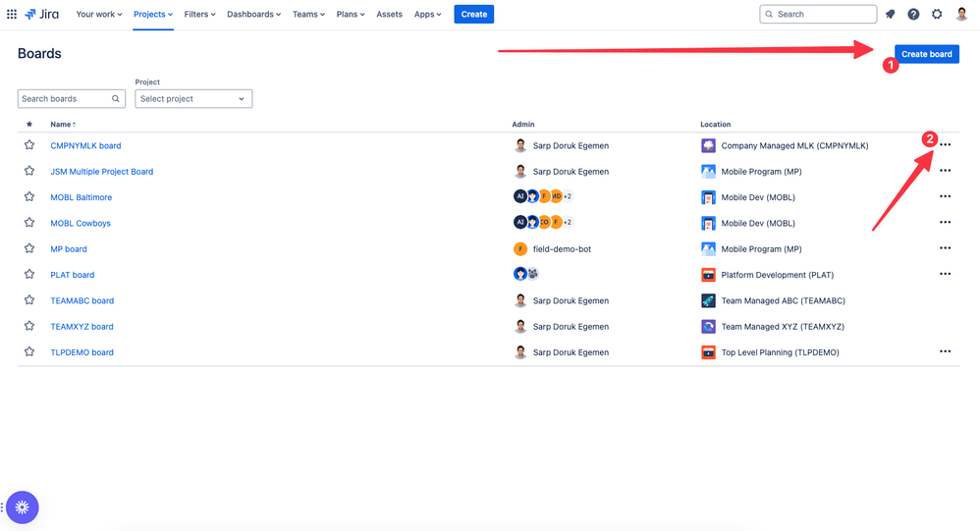
Task: Expand the Projects menu
Action: [153, 14]
